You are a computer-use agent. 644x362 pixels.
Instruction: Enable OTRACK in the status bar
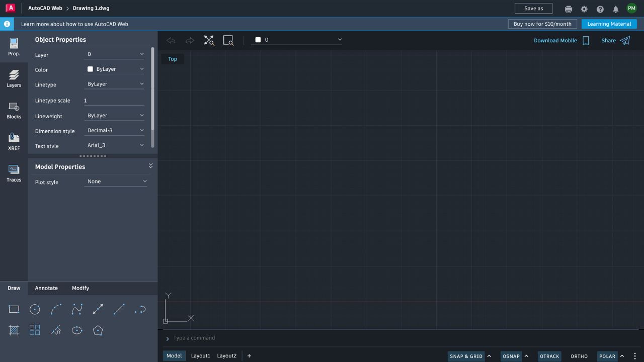549,356
